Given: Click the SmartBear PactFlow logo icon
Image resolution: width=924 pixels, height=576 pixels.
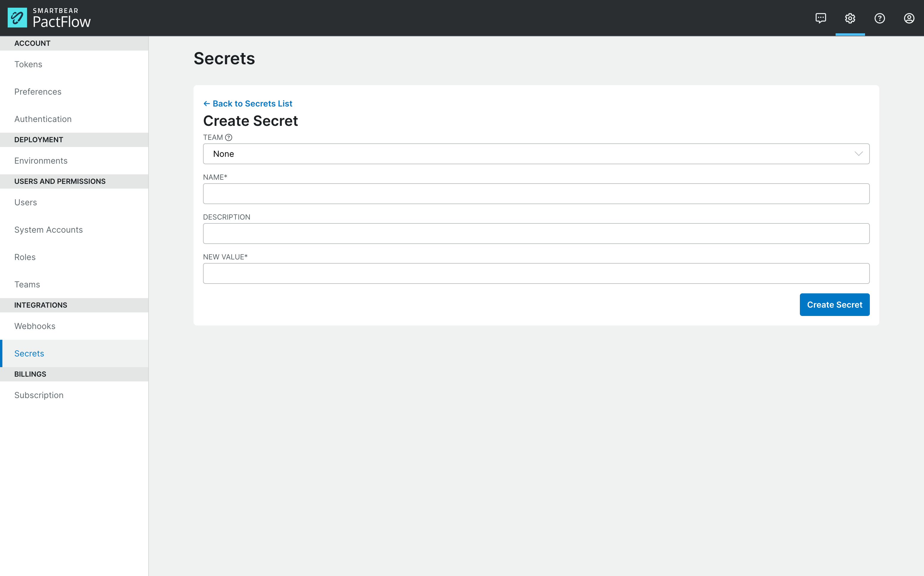Looking at the screenshot, I should click(x=16, y=18).
